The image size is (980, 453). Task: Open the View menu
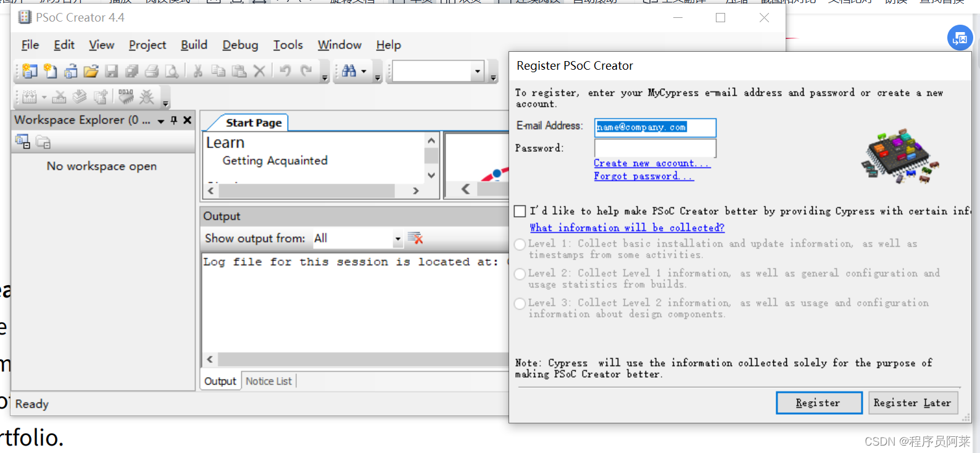click(101, 45)
